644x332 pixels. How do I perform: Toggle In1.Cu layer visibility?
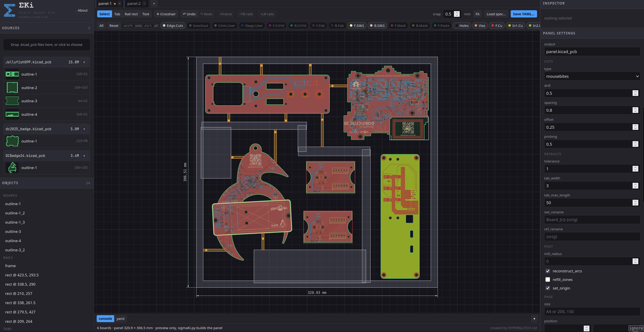click(515, 26)
